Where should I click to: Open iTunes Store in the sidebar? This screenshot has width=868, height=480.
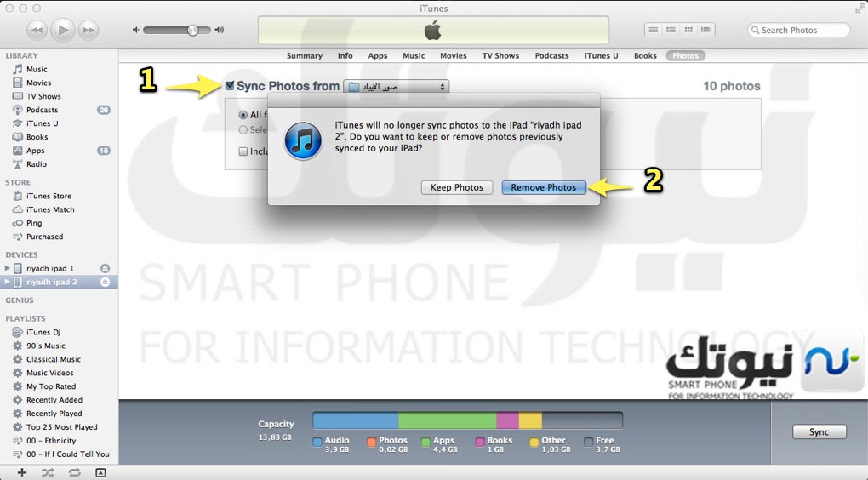pyautogui.click(x=49, y=196)
